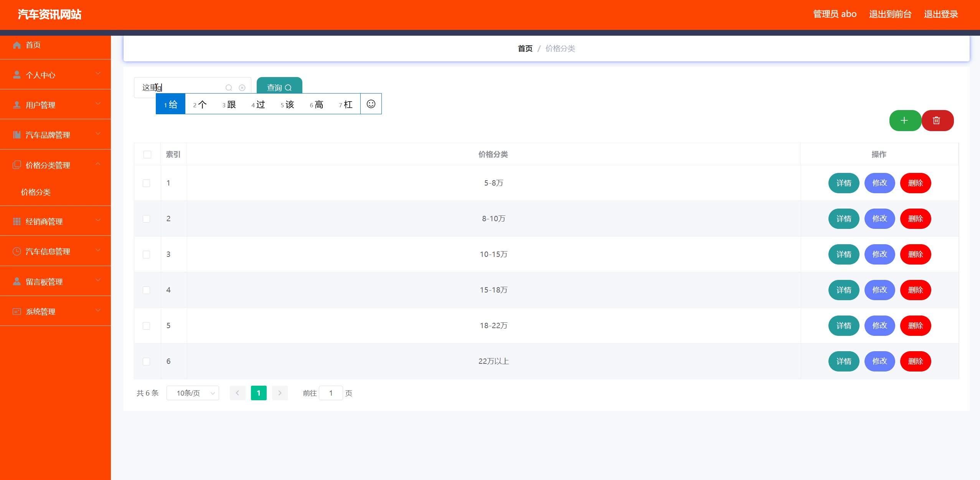Select page 1 in pagination
Screen dimensions: 980x480
tap(259, 393)
